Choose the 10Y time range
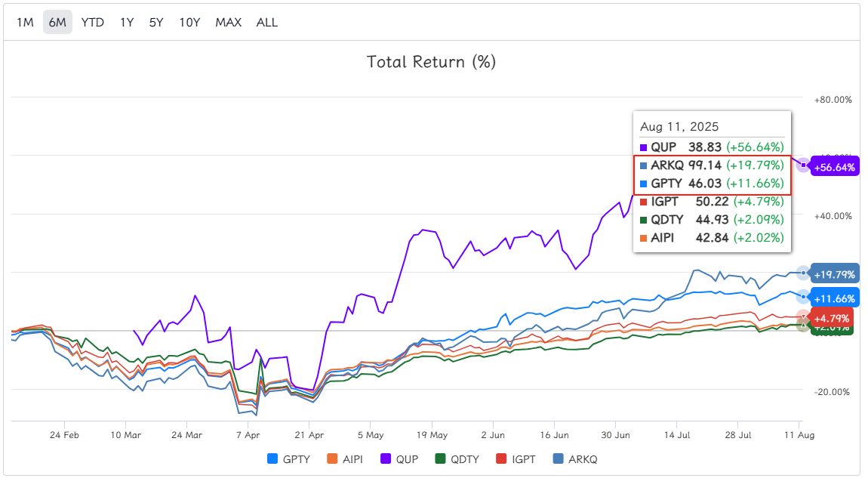This screenshot has height=497, width=868. pos(189,23)
